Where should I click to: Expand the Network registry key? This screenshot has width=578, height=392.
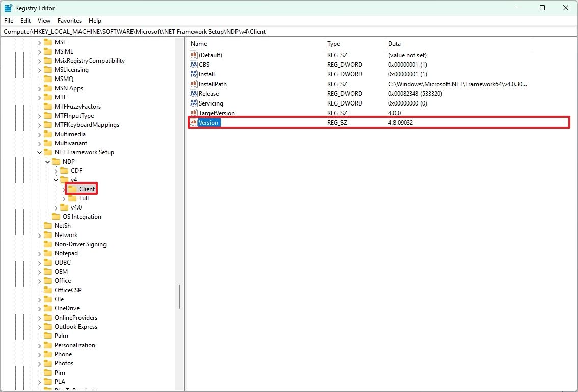pyautogui.click(x=39, y=234)
